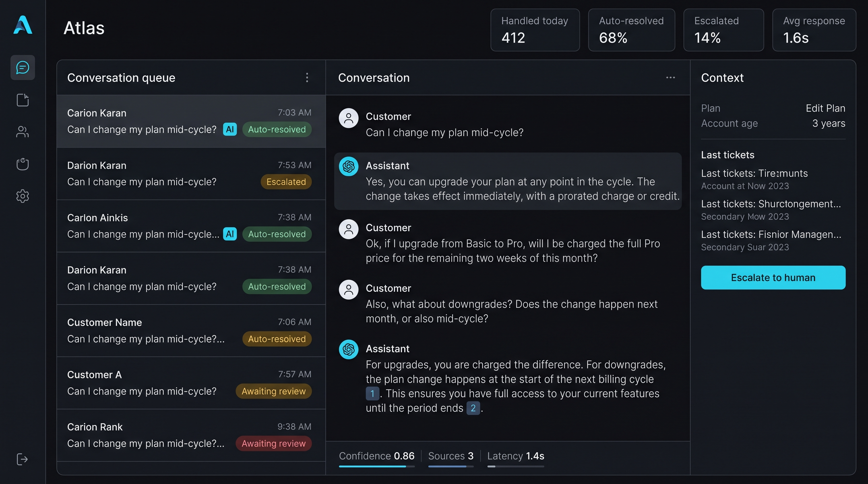
Task: Open the documents sidebar icon
Action: point(23,100)
